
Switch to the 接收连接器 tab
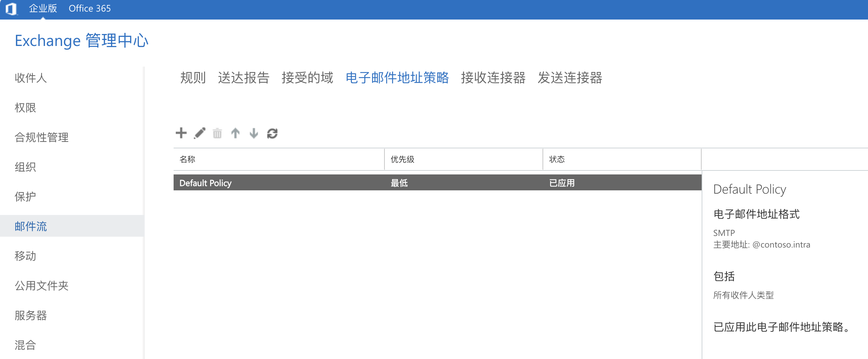493,77
